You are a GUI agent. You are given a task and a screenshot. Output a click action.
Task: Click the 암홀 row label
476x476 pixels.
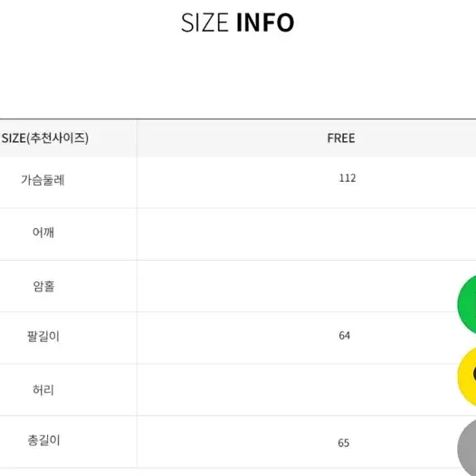(x=43, y=286)
